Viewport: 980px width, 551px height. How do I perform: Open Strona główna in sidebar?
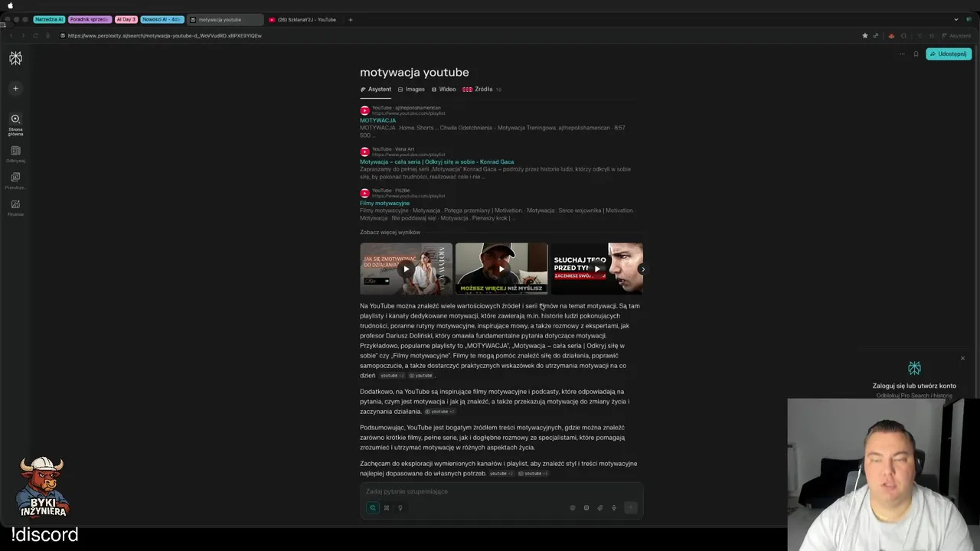pyautogui.click(x=15, y=124)
